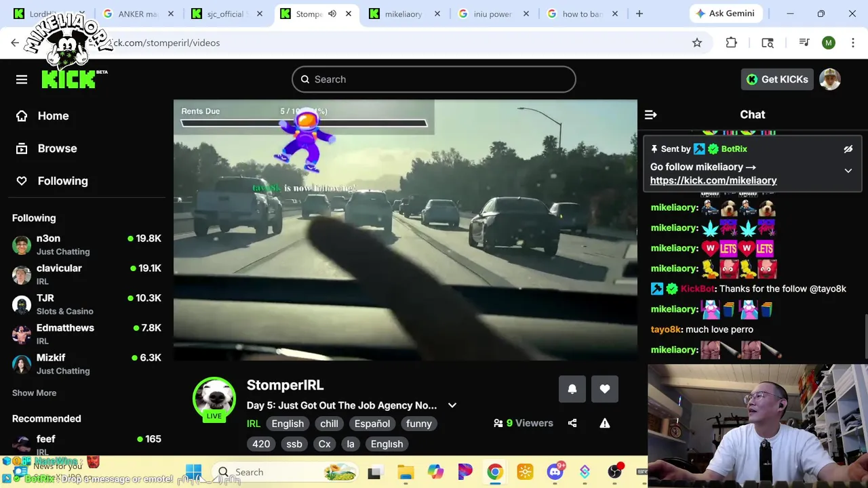
Task: Mute the Stomper tab audio icon
Action: (x=332, y=14)
